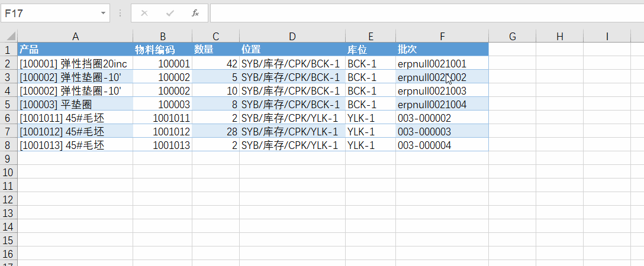Click the 物料编码 header cell
Image resolution: width=644 pixels, height=266 pixels.
pyautogui.click(x=162, y=50)
